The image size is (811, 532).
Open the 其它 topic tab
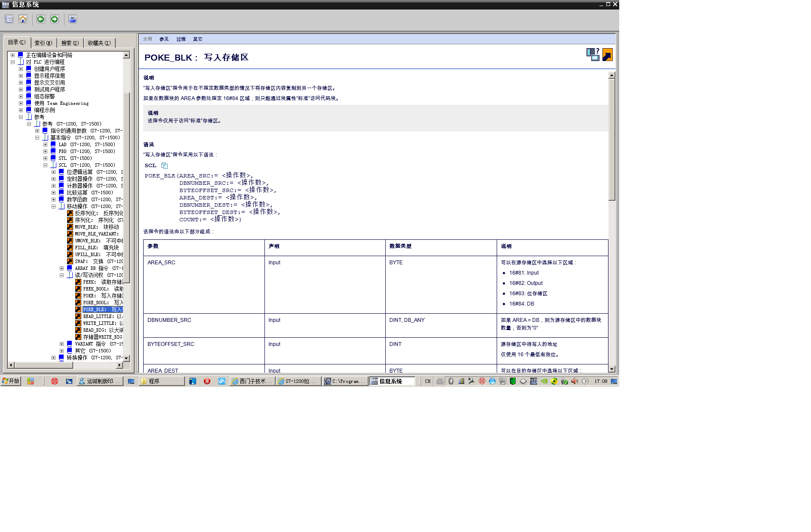coord(198,39)
